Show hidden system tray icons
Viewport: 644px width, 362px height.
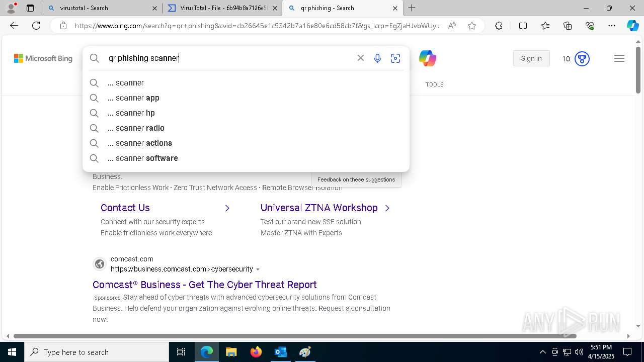point(542,352)
